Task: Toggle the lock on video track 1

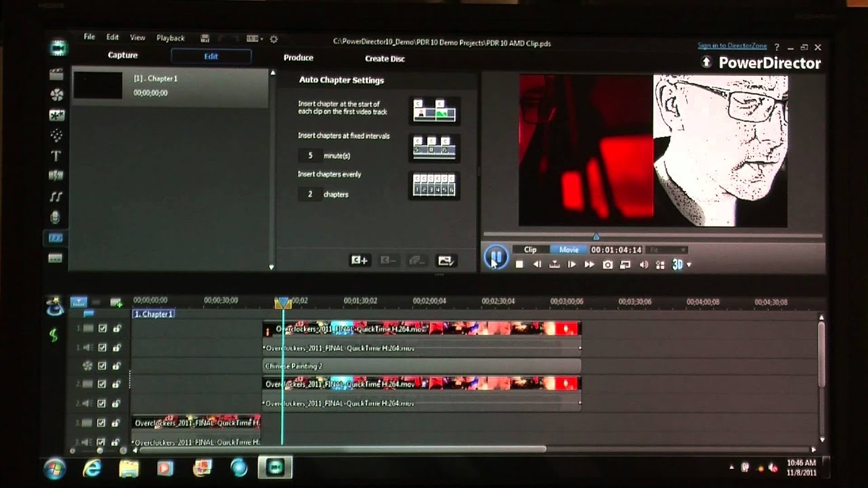Action: click(x=117, y=329)
